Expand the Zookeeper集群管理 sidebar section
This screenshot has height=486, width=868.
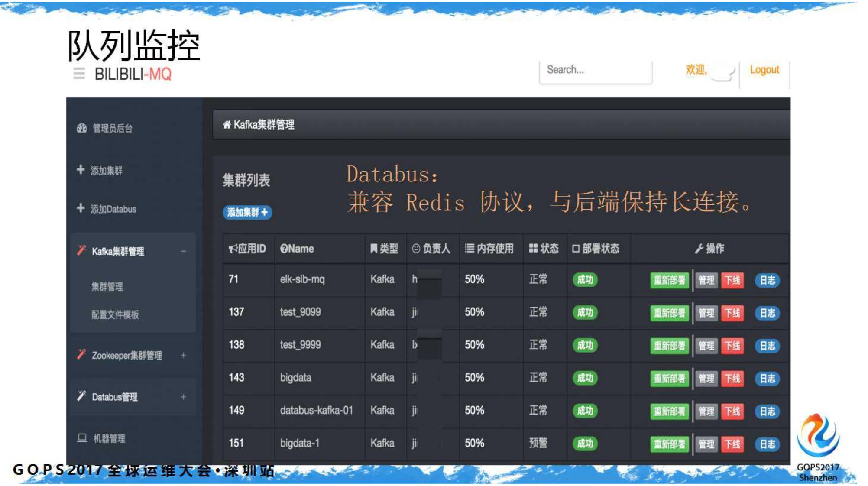[183, 355]
